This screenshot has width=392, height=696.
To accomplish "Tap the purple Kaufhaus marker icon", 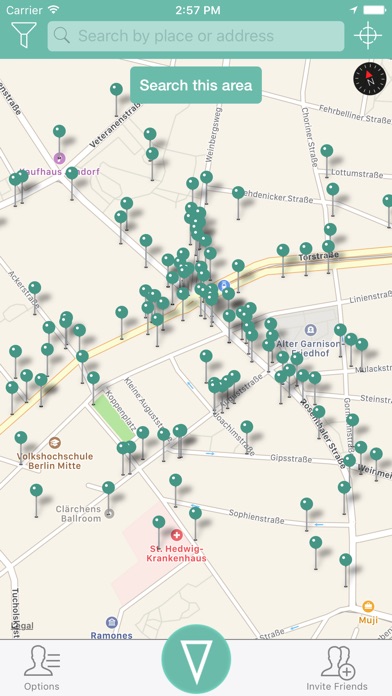I will pyautogui.click(x=59, y=158).
